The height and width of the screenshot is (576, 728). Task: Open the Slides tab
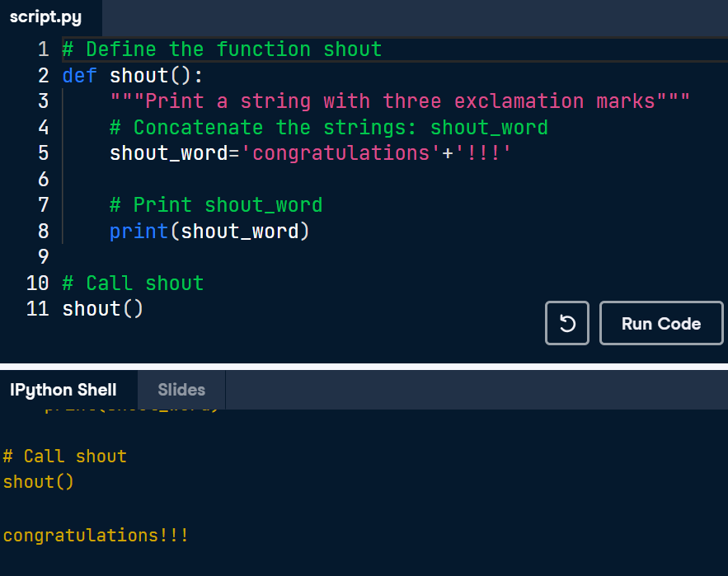181,390
